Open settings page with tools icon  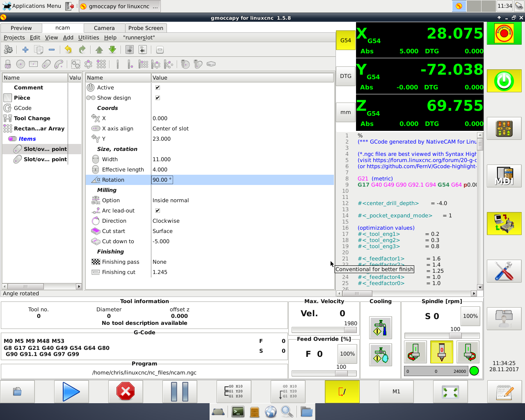(x=504, y=271)
